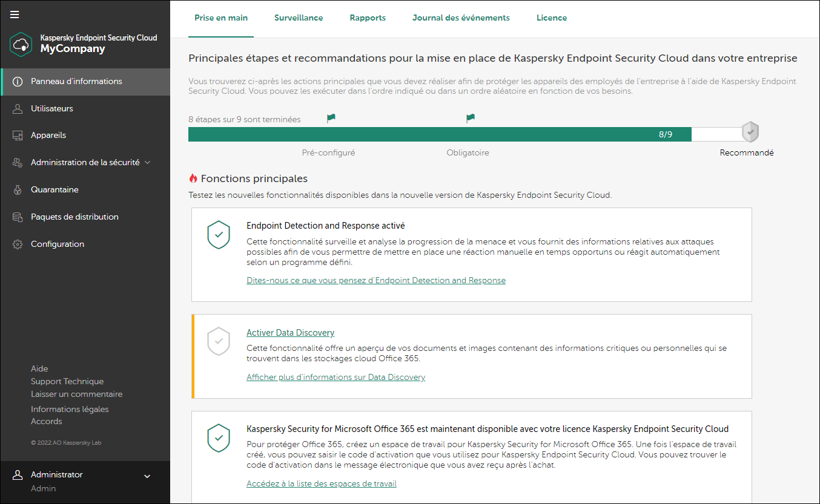Image resolution: width=820 pixels, height=504 pixels.
Task: Click the Configuration gear icon
Action: [x=18, y=244]
